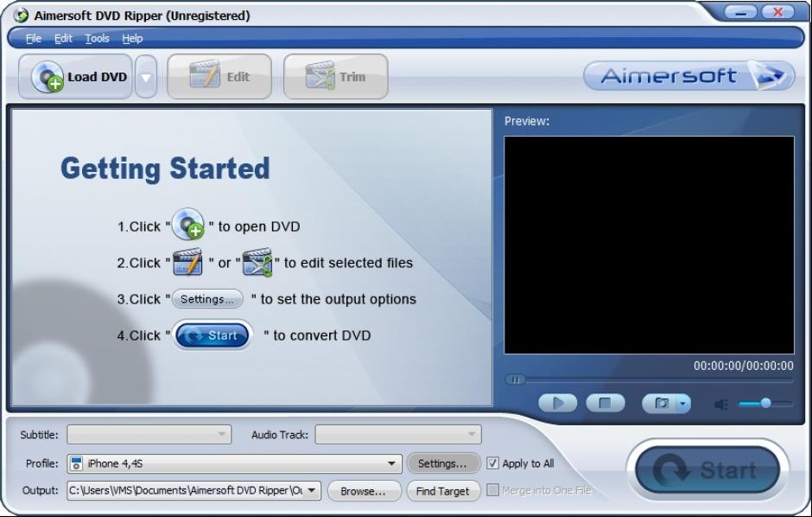Expand the Audio Track dropdown
Viewport: 812px width, 517px height.
(x=470, y=435)
